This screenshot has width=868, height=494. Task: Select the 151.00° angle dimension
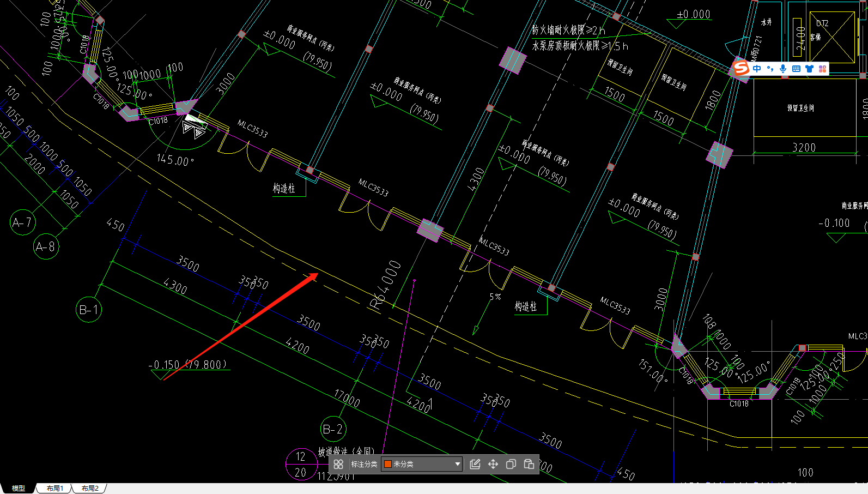pyautogui.click(x=653, y=371)
